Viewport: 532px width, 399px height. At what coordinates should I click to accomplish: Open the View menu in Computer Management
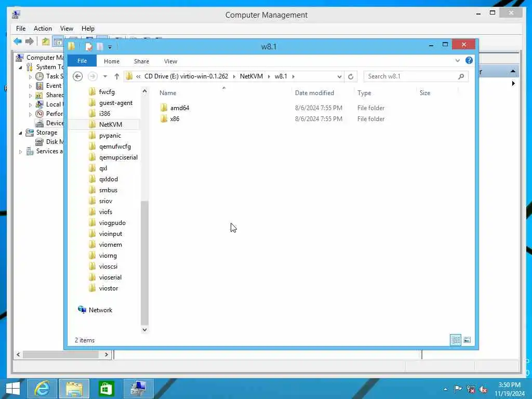(x=66, y=29)
